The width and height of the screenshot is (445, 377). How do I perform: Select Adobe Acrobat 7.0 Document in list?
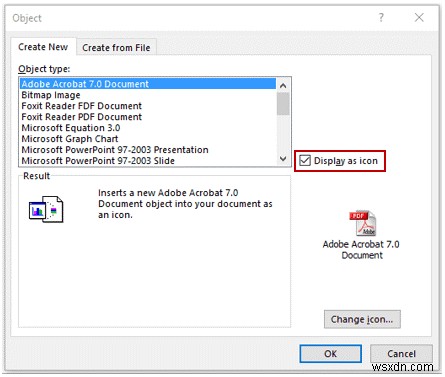(x=148, y=84)
